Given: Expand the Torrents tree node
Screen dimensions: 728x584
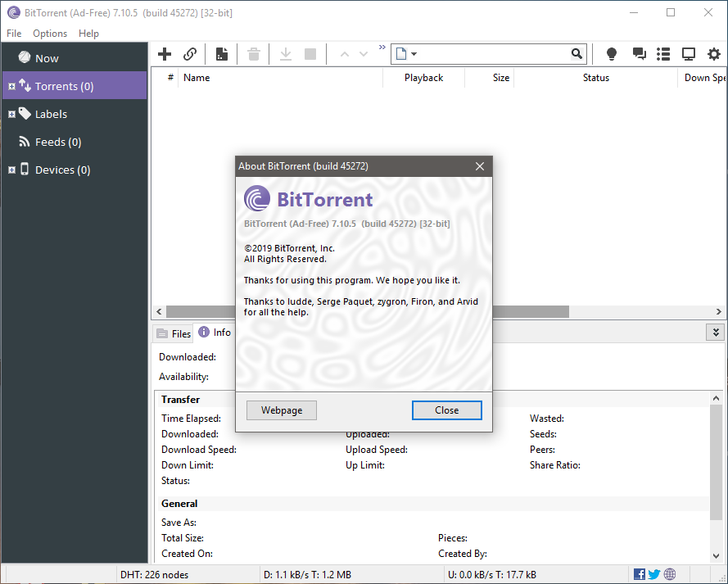Looking at the screenshot, I should (11, 86).
